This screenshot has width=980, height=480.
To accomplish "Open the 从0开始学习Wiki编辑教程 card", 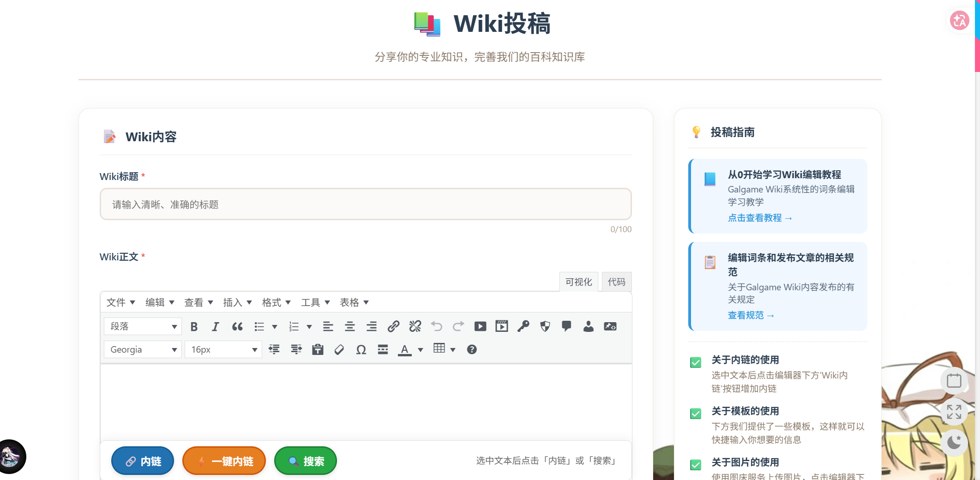I will click(x=778, y=196).
